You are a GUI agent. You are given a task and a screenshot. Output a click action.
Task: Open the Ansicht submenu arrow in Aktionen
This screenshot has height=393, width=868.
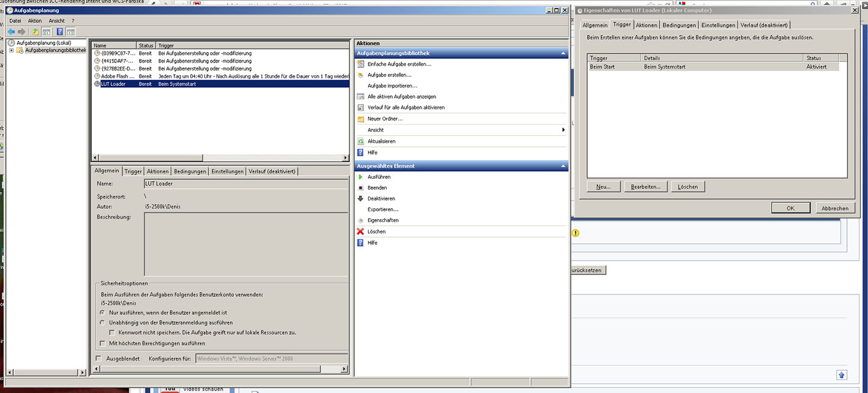(563, 130)
